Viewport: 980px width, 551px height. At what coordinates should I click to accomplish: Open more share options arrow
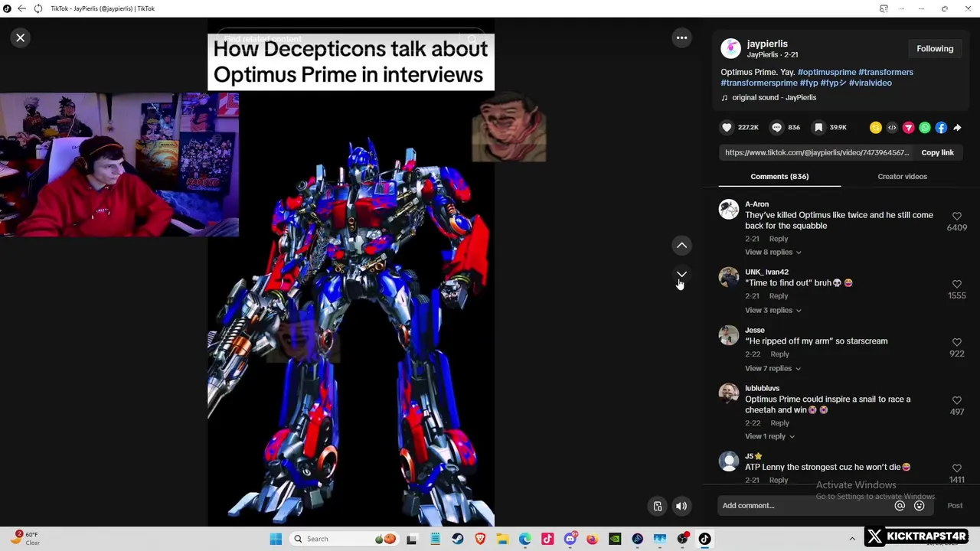point(957,128)
